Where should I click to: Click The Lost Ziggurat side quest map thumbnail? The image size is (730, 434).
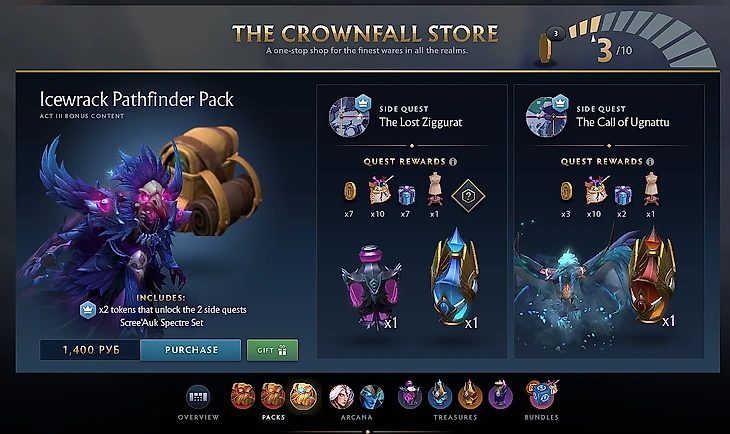(349, 116)
